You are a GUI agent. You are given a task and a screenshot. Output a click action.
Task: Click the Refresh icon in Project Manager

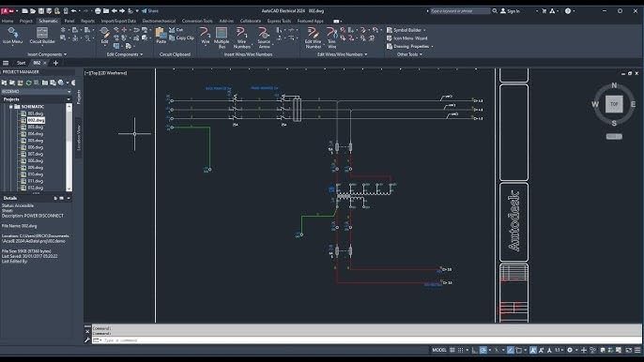[x=28, y=83]
